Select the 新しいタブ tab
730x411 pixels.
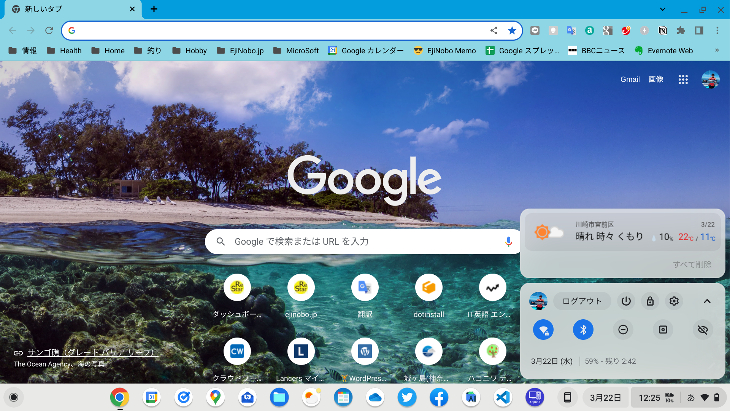[72, 9]
